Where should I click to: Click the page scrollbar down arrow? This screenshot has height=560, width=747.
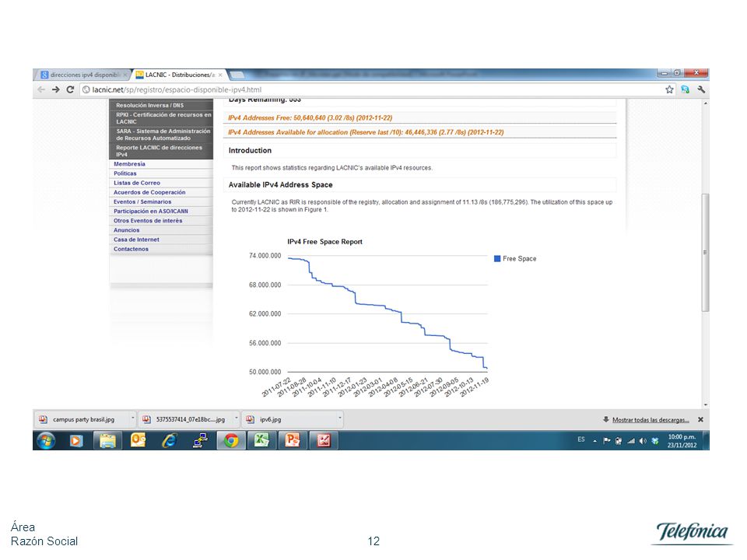pos(705,404)
